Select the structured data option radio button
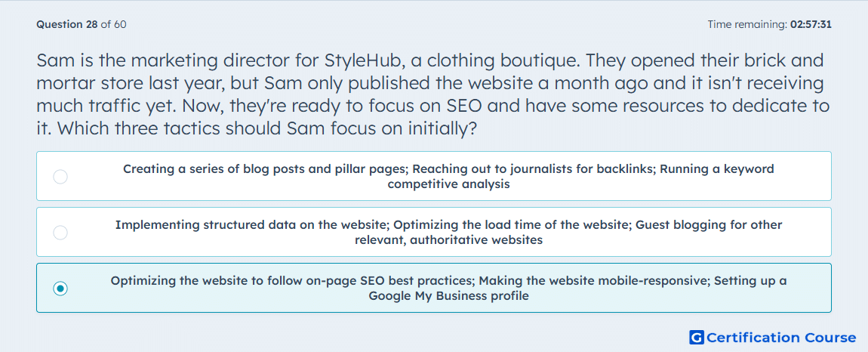 pos(60,233)
